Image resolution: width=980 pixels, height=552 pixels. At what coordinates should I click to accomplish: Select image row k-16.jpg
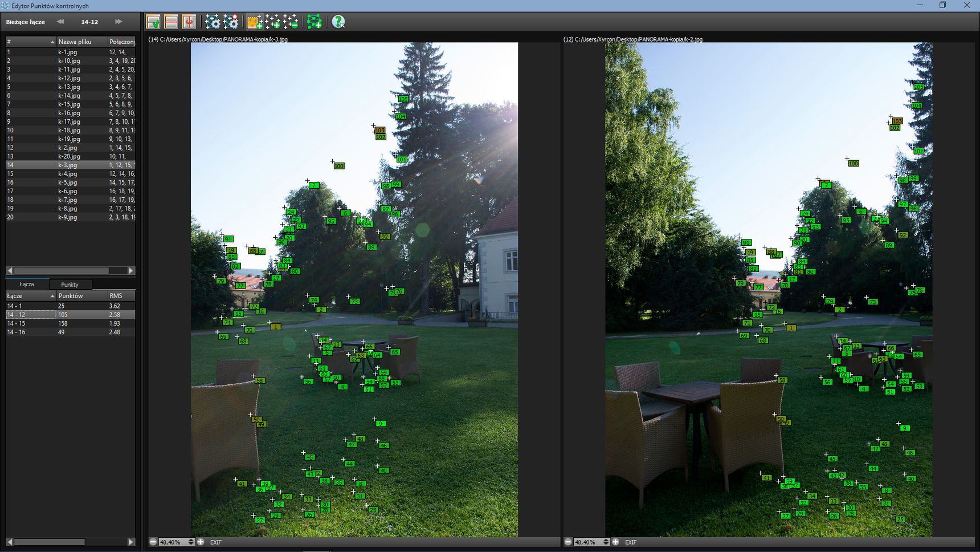point(71,113)
